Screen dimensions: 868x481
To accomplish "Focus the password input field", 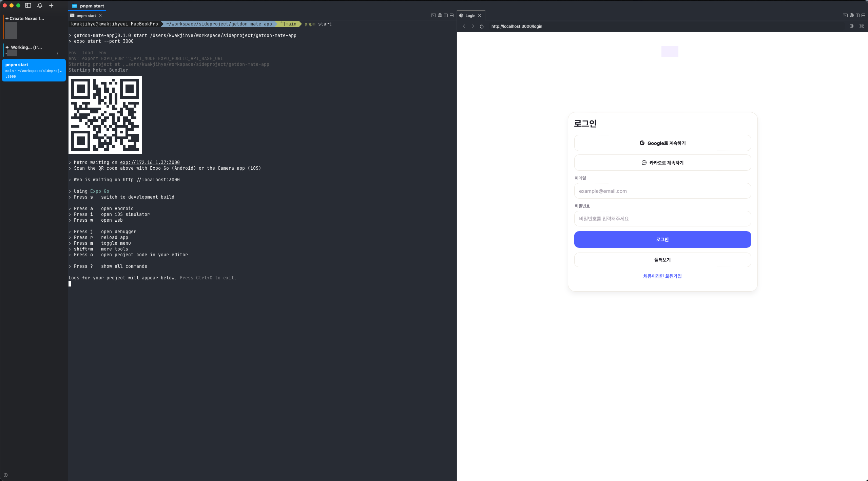I will tap(662, 219).
